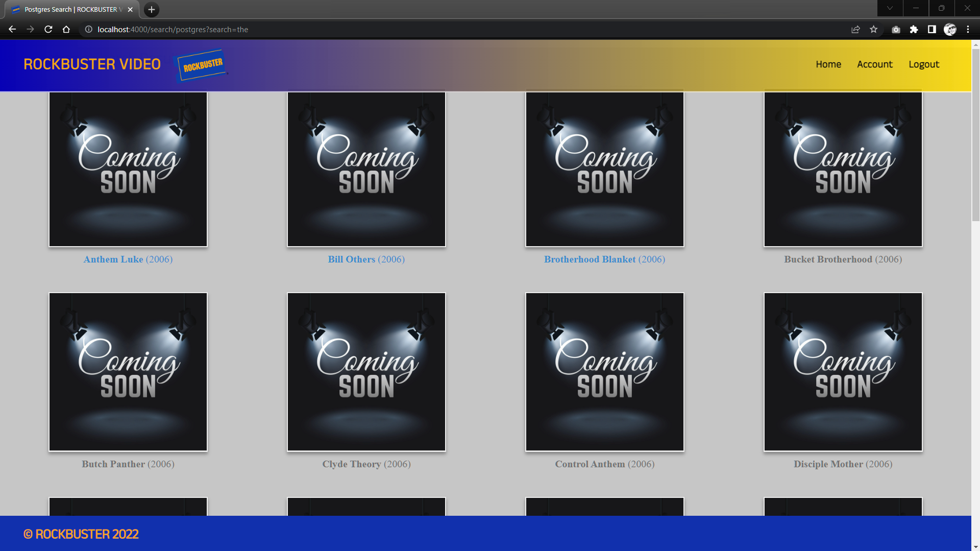Screen dimensions: 980x551
Task: Open the Account page
Action: 874,64
